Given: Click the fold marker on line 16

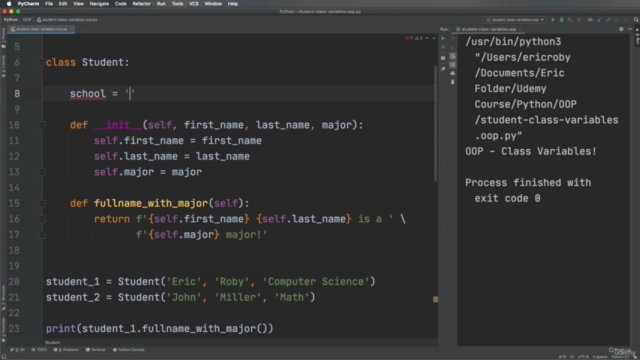Looking at the screenshot, I should click(x=42, y=219).
